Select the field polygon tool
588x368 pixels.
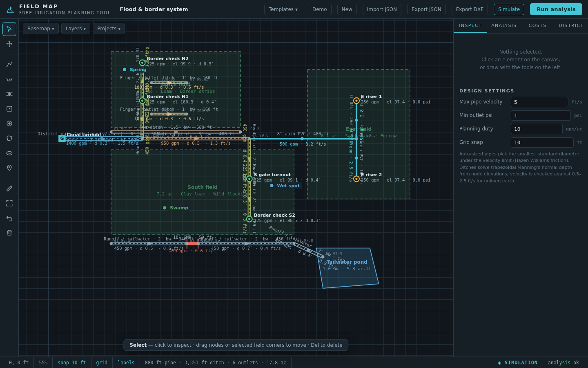9,138
